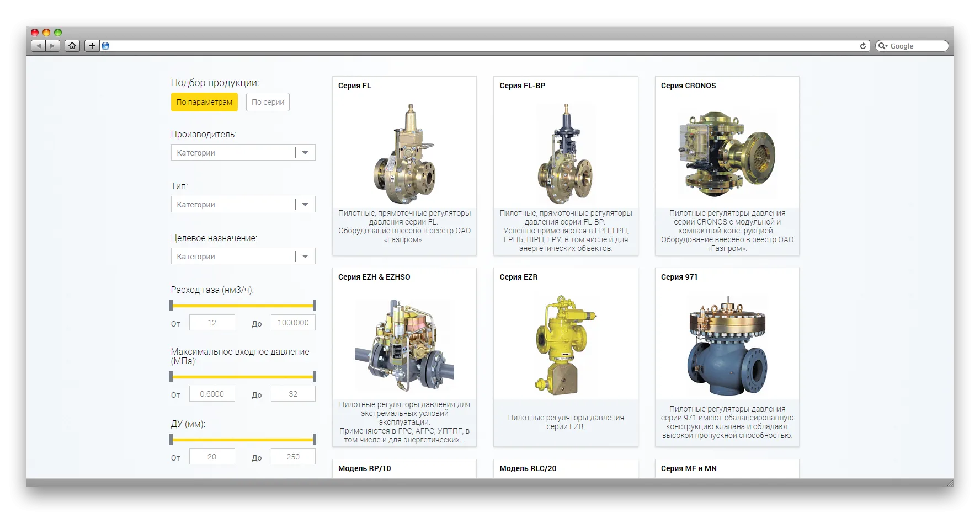Open the Google search magnifier menu

point(883,46)
